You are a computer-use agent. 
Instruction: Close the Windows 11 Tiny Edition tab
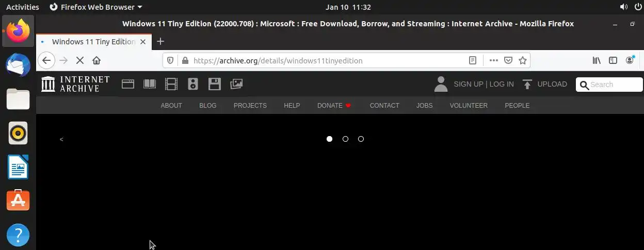143,42
